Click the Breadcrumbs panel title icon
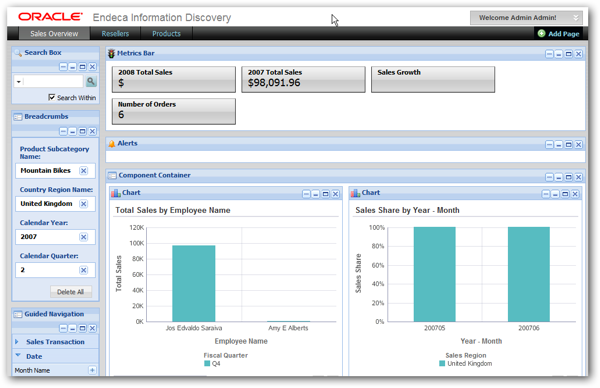The height and width of the screenshot is (388, 600). [x=18, y=117]
